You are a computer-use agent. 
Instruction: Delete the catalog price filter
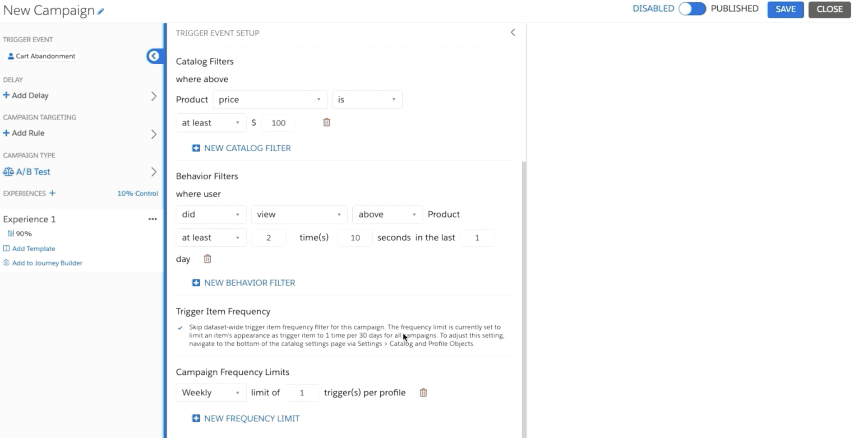click(x=327, y=122)
